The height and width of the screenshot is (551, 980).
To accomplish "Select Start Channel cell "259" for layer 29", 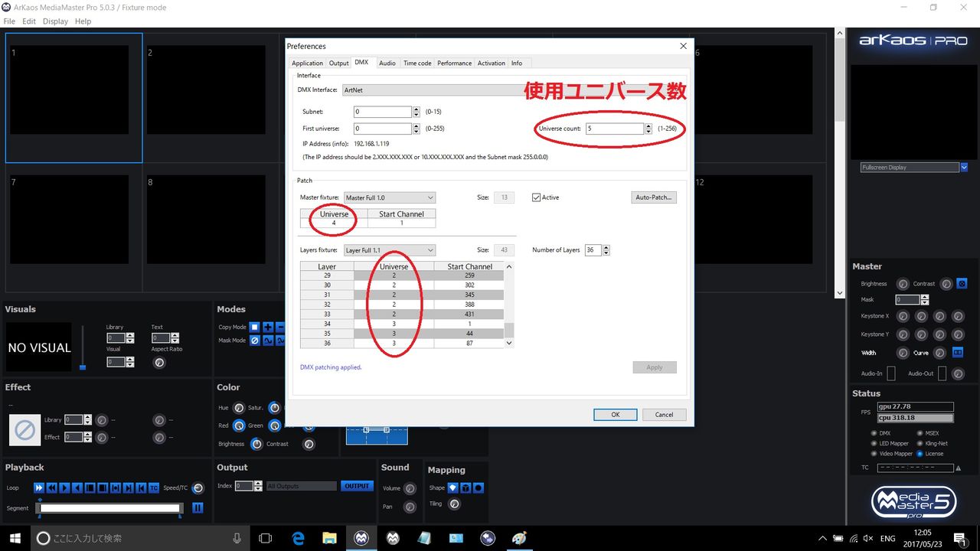I will point(469,275).
